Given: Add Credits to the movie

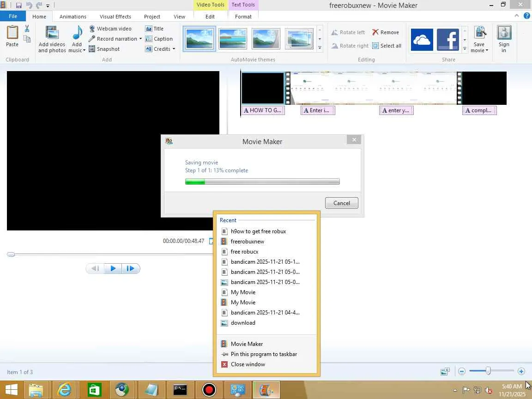Looking at the screenshot, I should point(158,49).
